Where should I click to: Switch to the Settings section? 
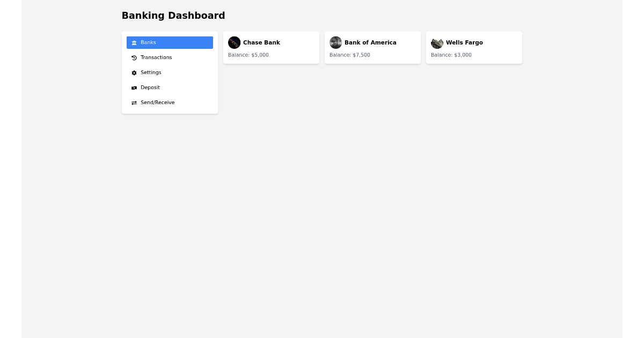pos(151,72)
